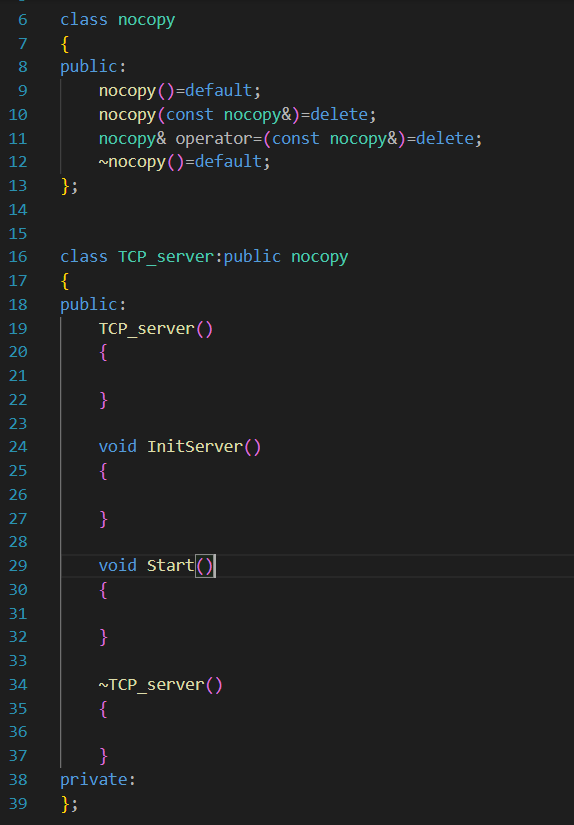Click '~nocopy()=default;' destructor line

pyautogui.click(x=185, y=162)
